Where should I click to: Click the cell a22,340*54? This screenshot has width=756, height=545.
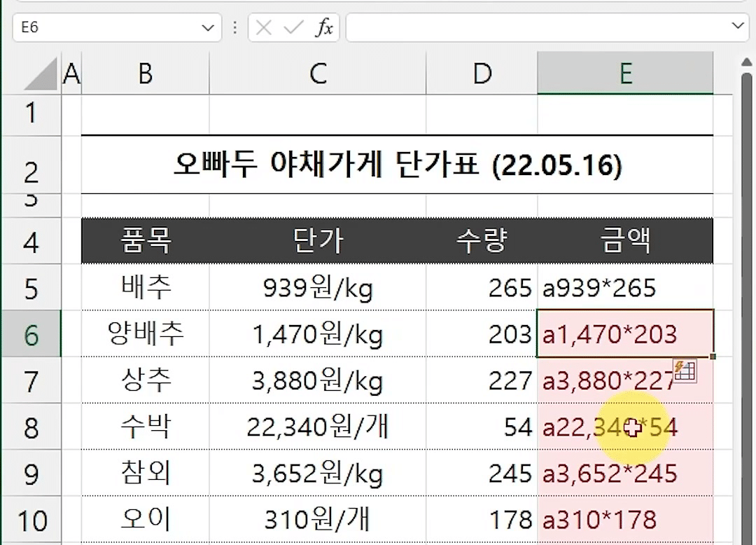click(x=625, y=427)
